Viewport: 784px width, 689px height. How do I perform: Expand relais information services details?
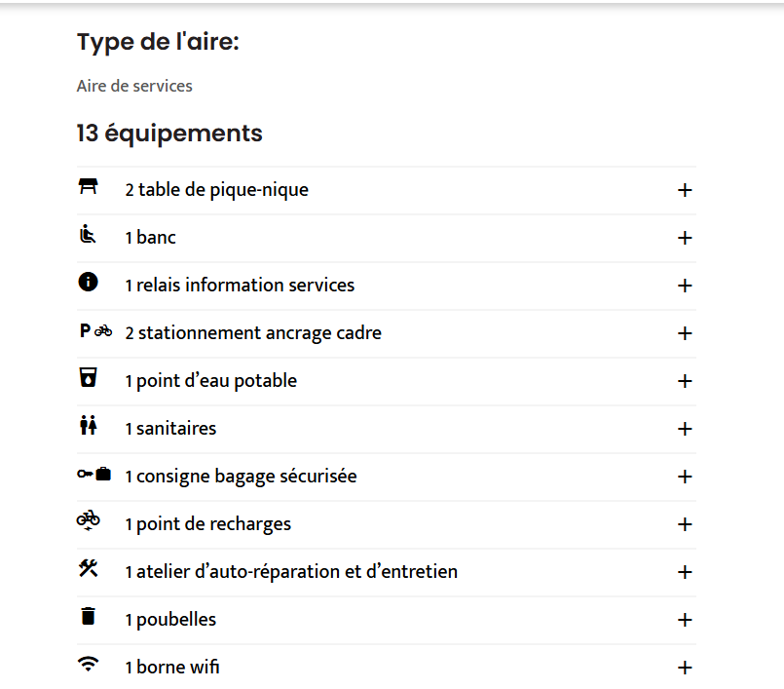tap(685, 286)
